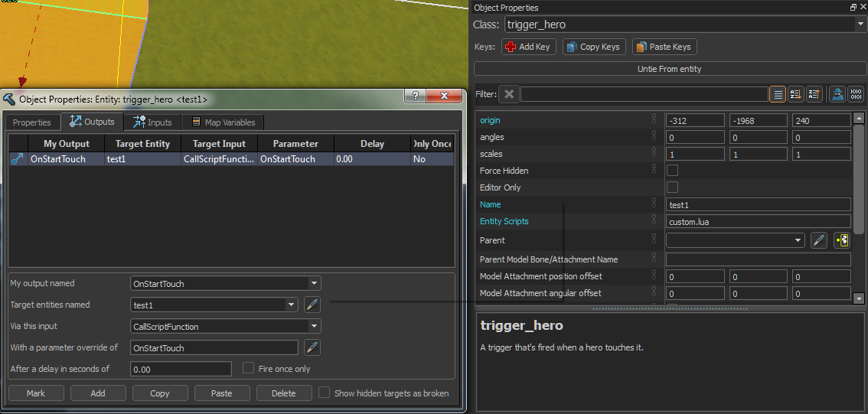Switch to the default list view icon
Image resolution: width=868 pixels, height=414 pixels.
(778, 94)
